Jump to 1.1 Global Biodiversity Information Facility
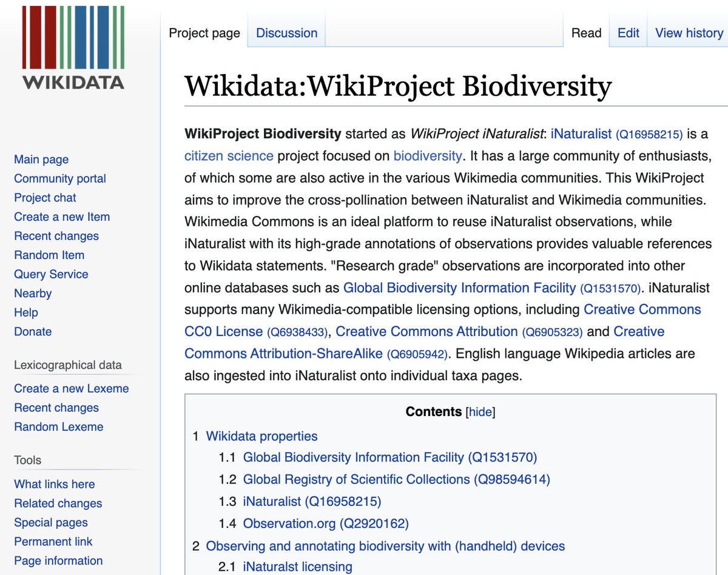This screenshot has width=728, height=575. (390, 457)
